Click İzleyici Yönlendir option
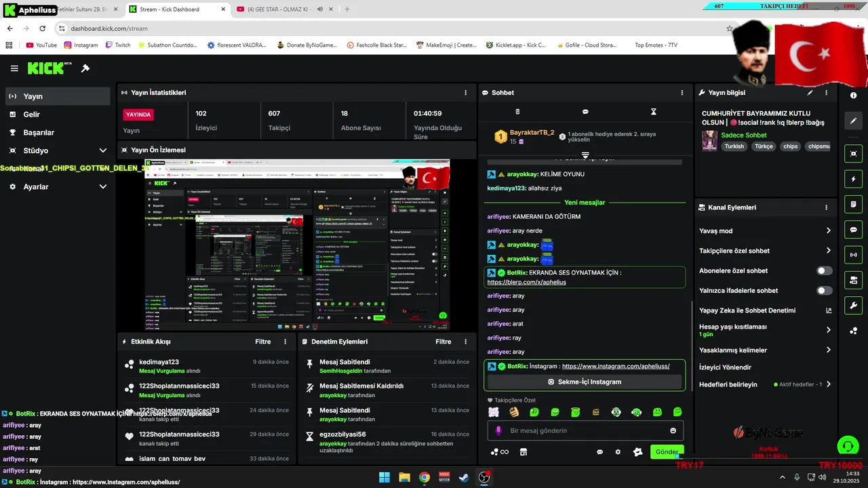Screen dimensions: 868x488 (x=725, y=367)
